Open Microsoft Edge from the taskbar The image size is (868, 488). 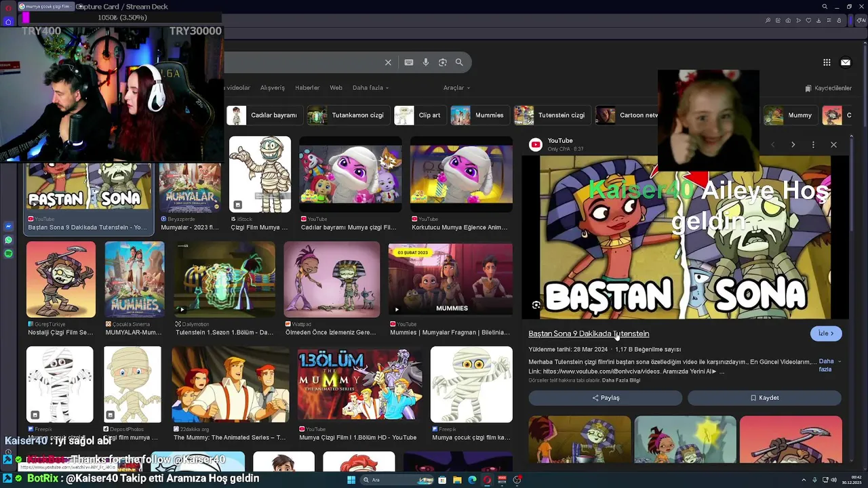point(472,480)
